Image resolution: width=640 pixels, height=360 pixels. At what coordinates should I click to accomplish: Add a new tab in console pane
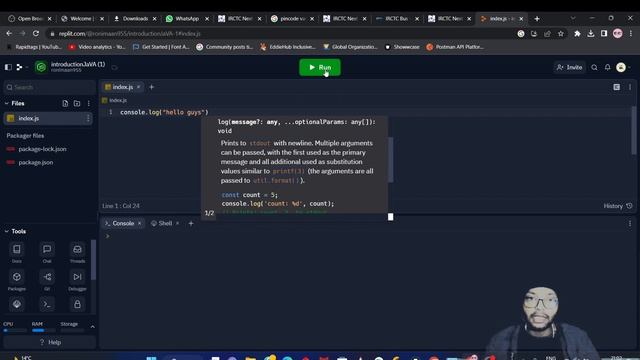coord(191,223)
